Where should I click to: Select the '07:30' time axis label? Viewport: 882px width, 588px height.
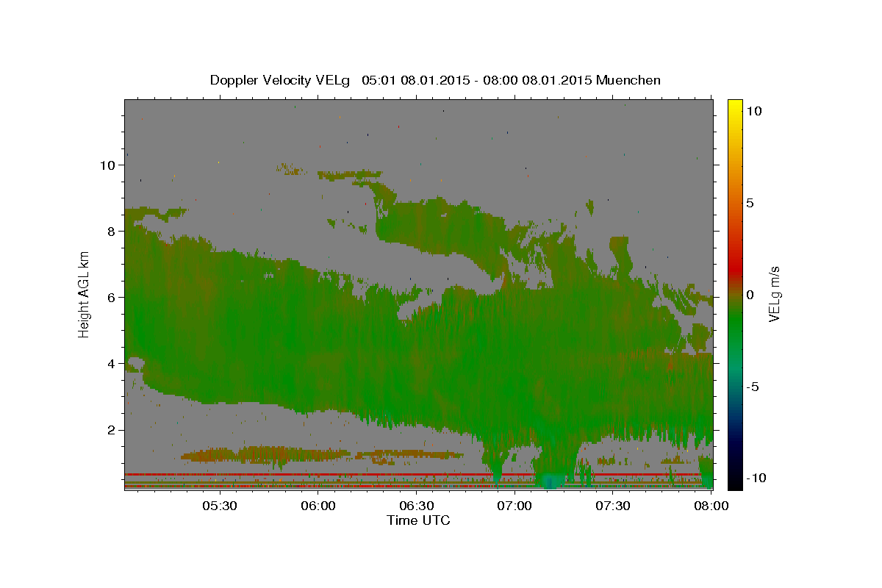613,506
